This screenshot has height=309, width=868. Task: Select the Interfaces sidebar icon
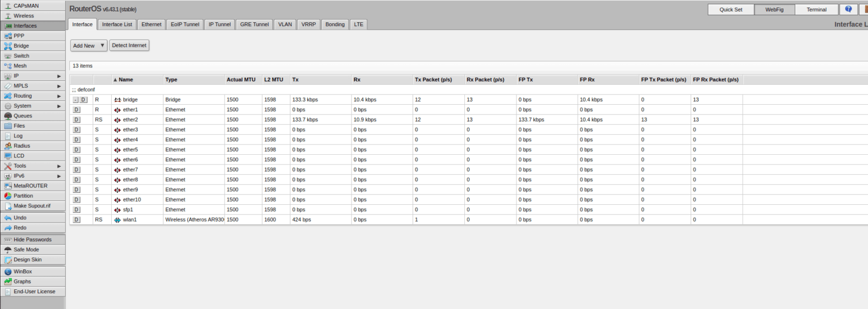8,26
